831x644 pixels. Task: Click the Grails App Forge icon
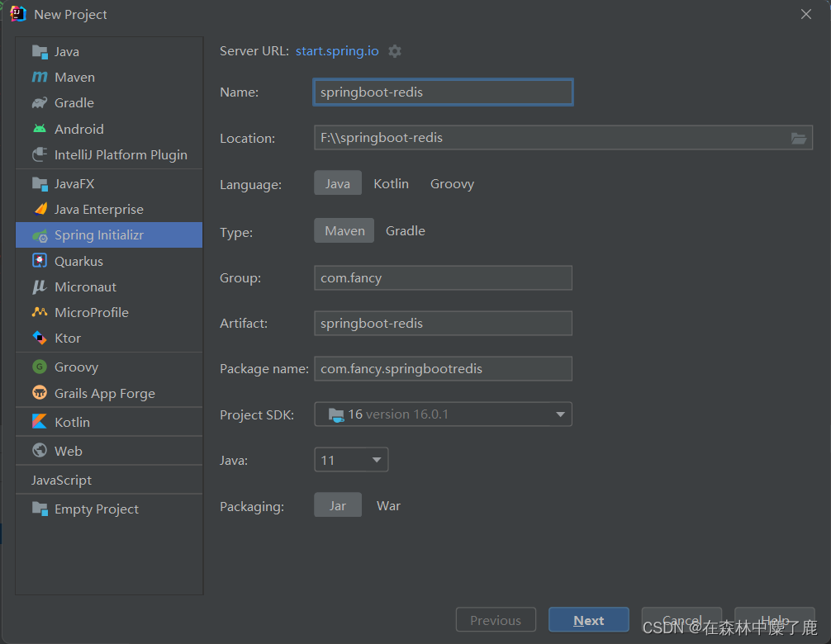pyautogui.click(x=40, y=392)
